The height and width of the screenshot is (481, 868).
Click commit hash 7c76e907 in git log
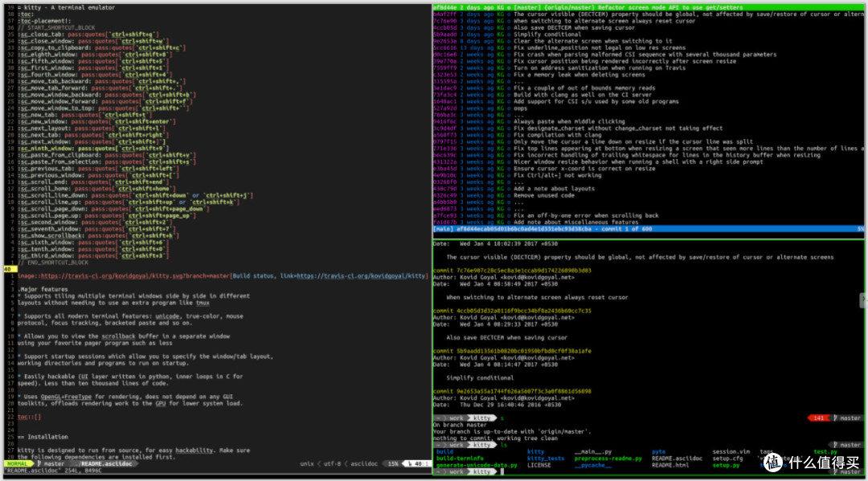tap(523, 271)
